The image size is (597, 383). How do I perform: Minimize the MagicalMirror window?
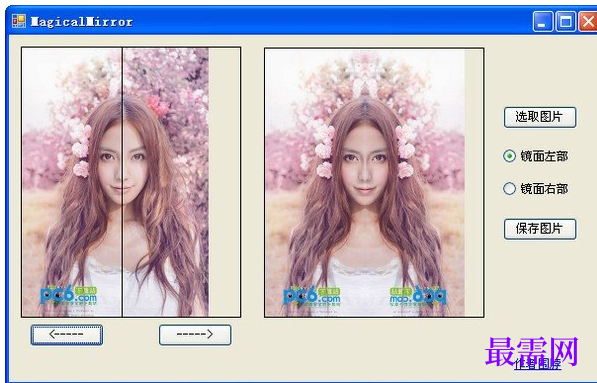543,21
